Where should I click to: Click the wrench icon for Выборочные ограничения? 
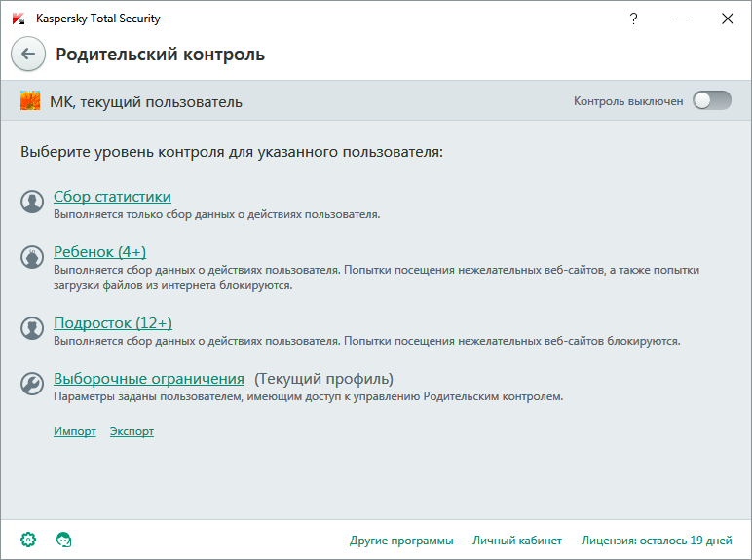[32, 384]
